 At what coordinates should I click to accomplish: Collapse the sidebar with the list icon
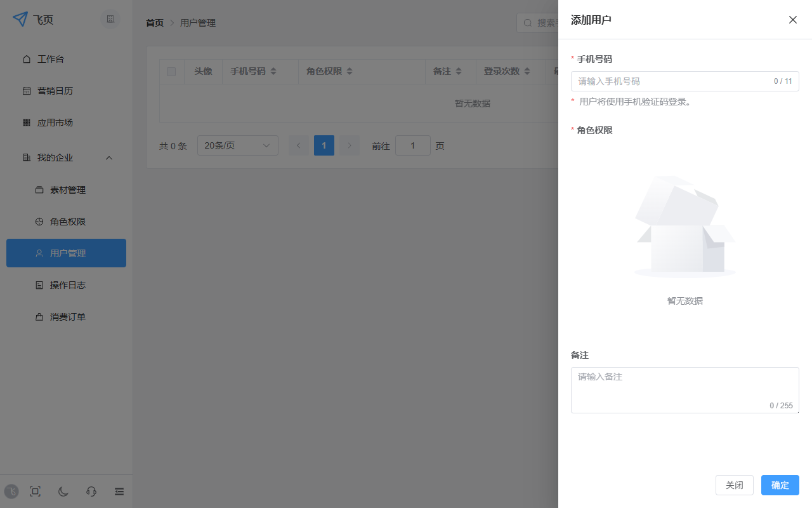[119, 491]
